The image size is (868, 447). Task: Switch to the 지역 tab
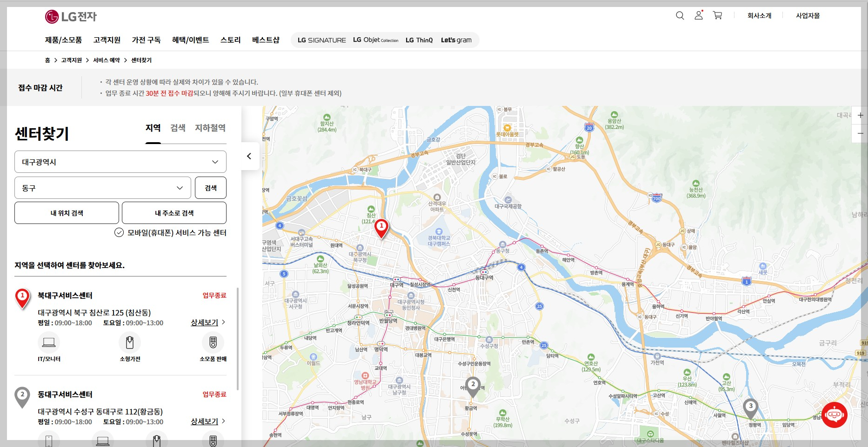click(153, 128)
